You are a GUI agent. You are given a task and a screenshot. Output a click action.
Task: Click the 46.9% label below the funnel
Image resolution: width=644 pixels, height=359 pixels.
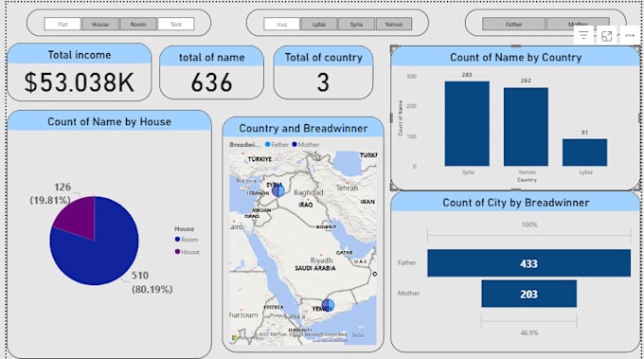(x=529, y=332)
